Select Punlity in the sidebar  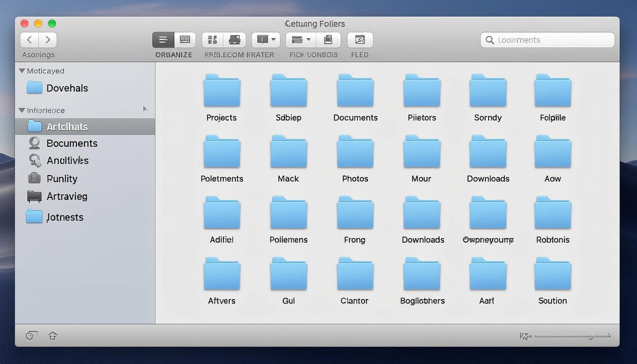pyautogui.click(x=85, y=178)
